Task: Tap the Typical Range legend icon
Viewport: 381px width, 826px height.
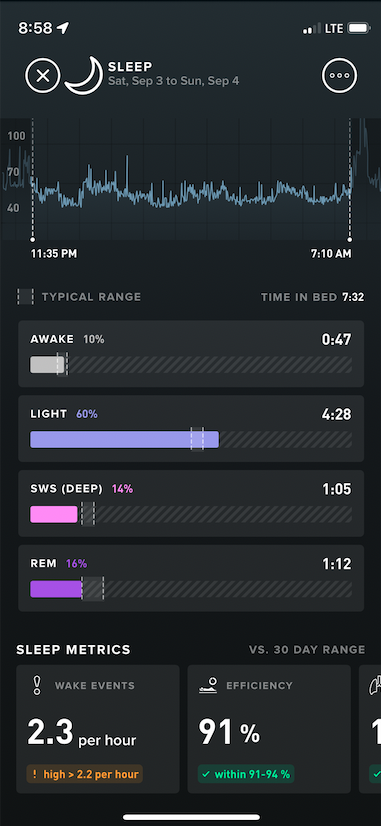Action: click(25, 297)
